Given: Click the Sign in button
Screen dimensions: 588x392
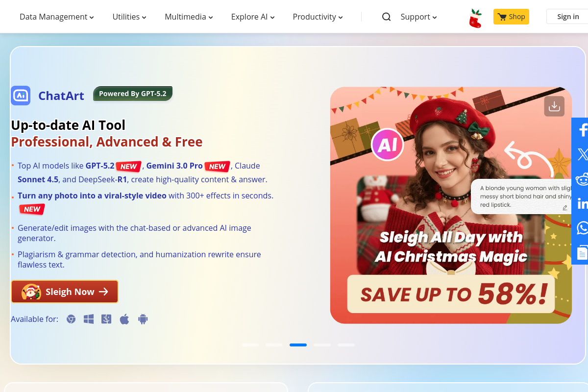Looking at the screenshot, I should [567, 17].
